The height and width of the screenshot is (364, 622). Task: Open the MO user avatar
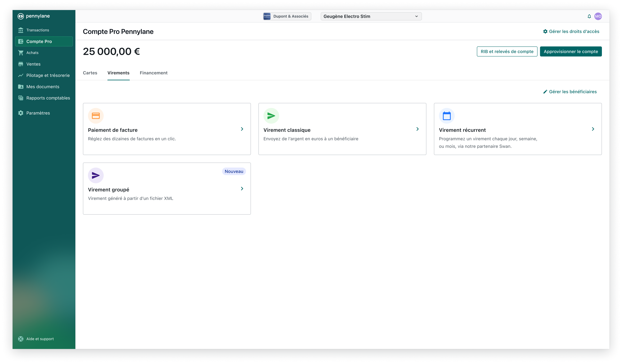click(598, 16)
